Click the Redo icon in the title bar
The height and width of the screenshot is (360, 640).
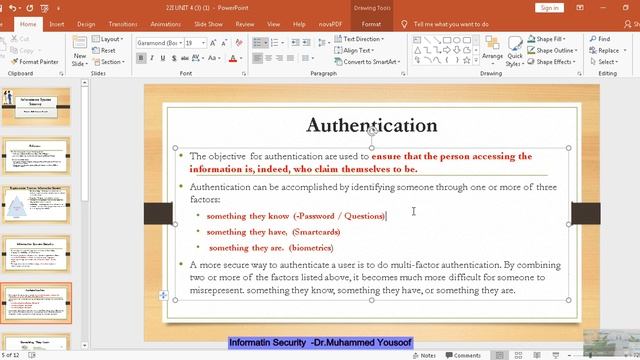[x=30, y=8]
